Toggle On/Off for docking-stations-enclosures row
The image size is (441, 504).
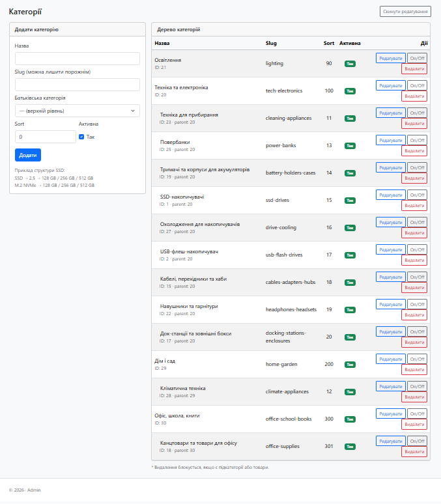point(417,331)
